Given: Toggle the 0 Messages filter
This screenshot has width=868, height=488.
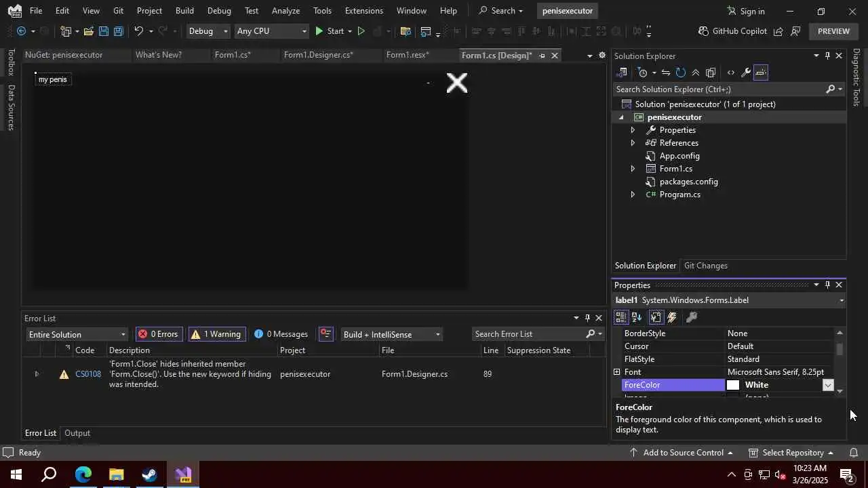Looking at the screenshot, I should [281, 334].
